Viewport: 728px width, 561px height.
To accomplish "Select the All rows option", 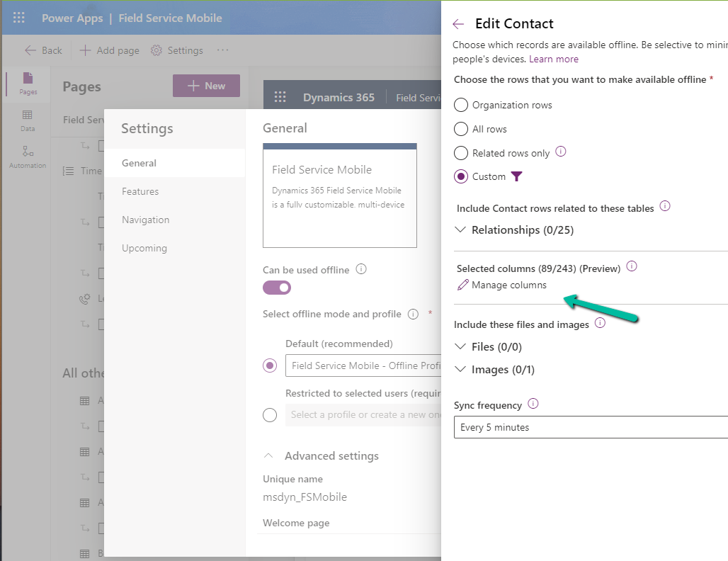I will 461,129.
